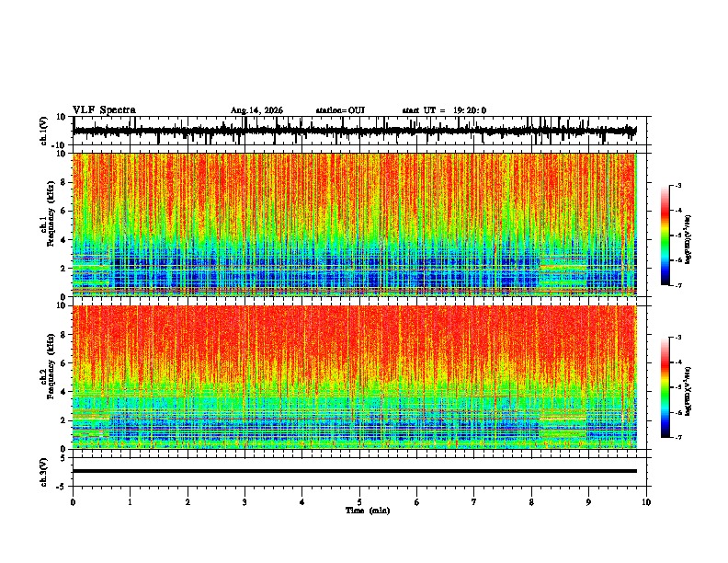Click the ch.1(V) waveform trace panel
The image size is (728, 563).
361,131
